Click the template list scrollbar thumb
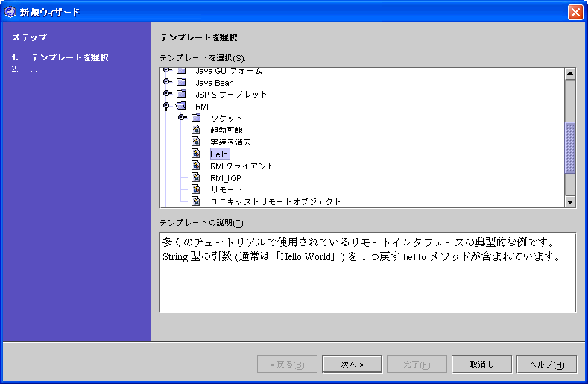588x384 pixels. pyautogui.click(x=570, y=148)
